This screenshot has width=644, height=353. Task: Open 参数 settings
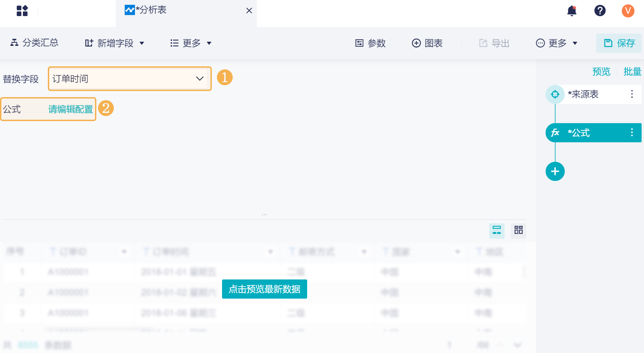(x=370, y=43)
